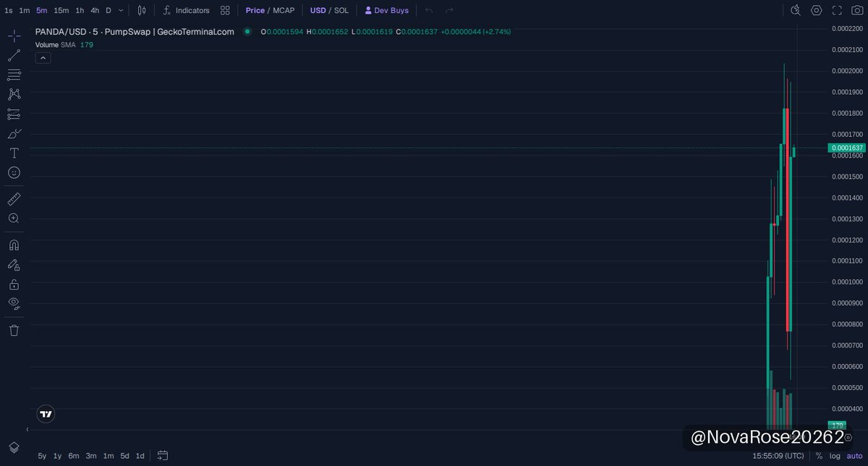Jump to a date with the calendar icon
Screen dimensions: 868x466
[x=163, y=456]
